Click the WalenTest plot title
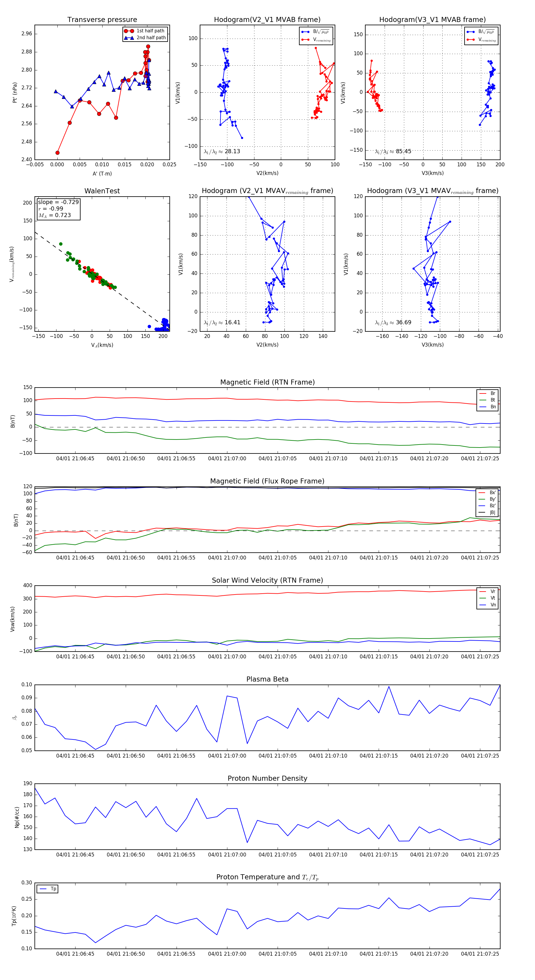This screenshot has height=980, width=535. click(102, 191)
